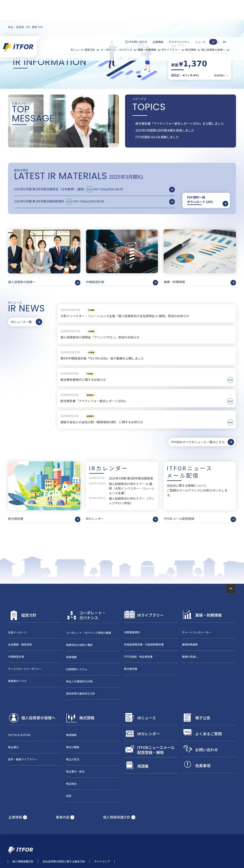Click footer IRカレンダー calendar icon
The height and width of the screenshot is (868, 244).
pyautogui.click(x=130, y=733)
